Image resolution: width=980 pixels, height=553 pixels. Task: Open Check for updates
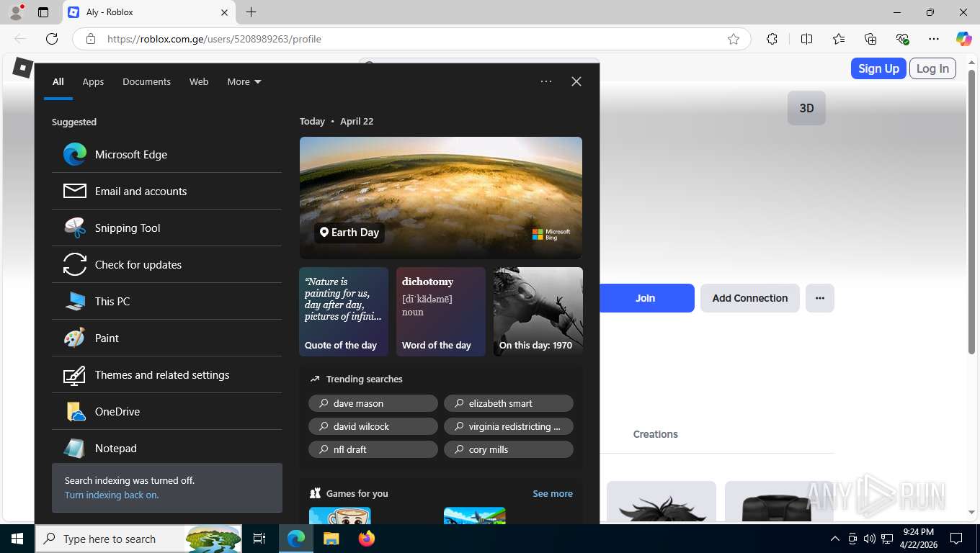166,264
